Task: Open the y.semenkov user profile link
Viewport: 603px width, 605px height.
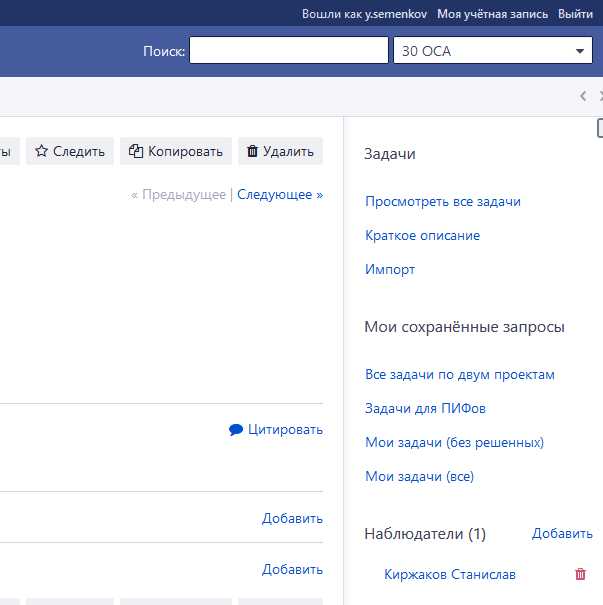Action: point(396,14)
